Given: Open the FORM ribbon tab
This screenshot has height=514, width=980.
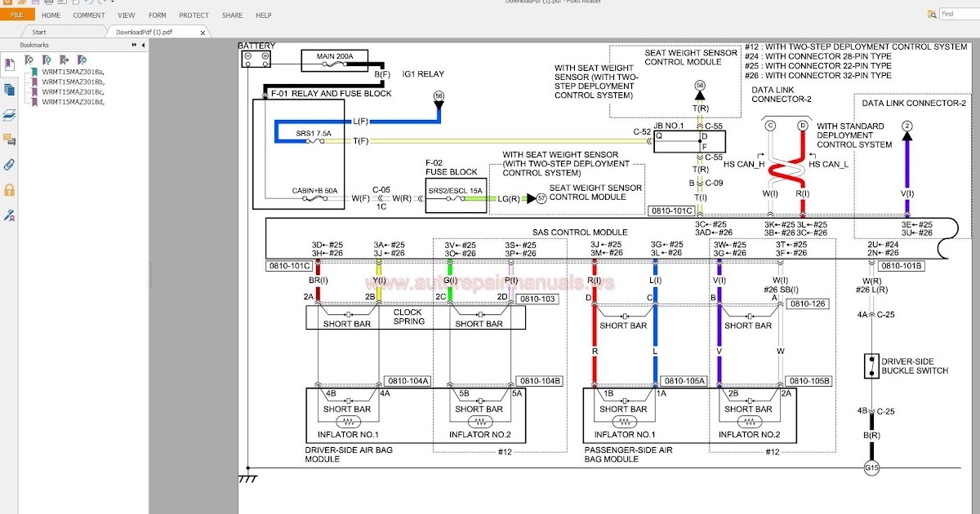Looking at the screenshot, I should tap(158, 15).
